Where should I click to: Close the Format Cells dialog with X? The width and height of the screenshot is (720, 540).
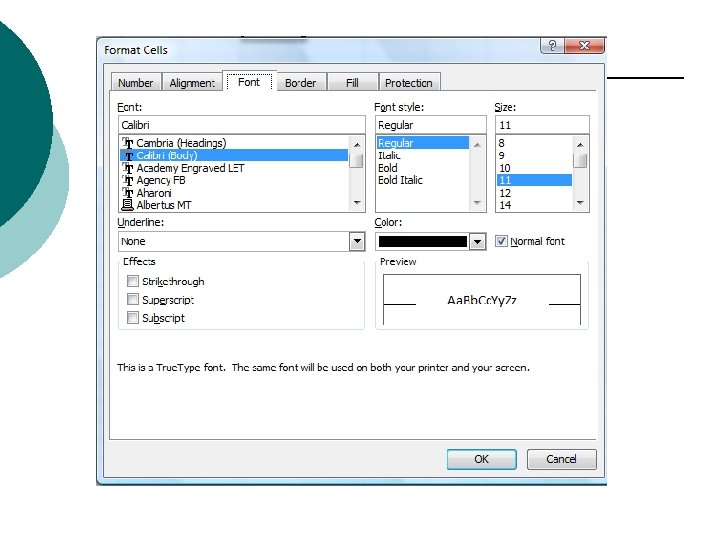584,45
